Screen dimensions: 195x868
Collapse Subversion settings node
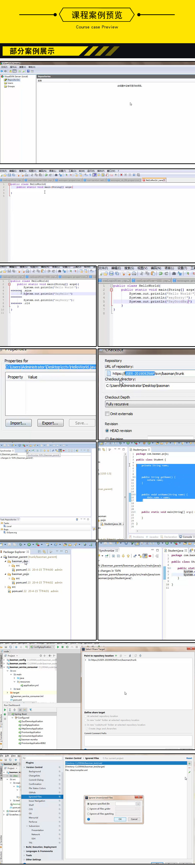[x=27, y=826]
